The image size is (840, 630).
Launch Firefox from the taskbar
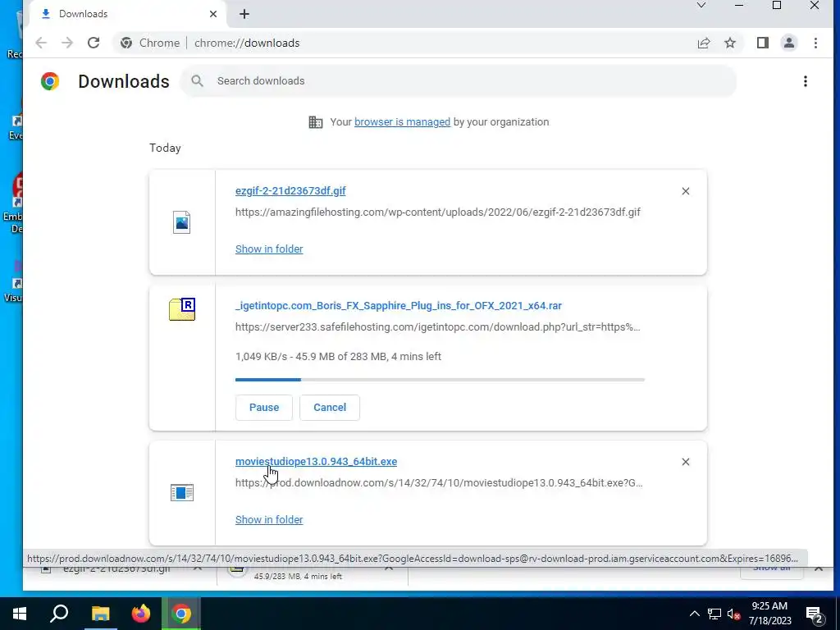coord(141,614)
